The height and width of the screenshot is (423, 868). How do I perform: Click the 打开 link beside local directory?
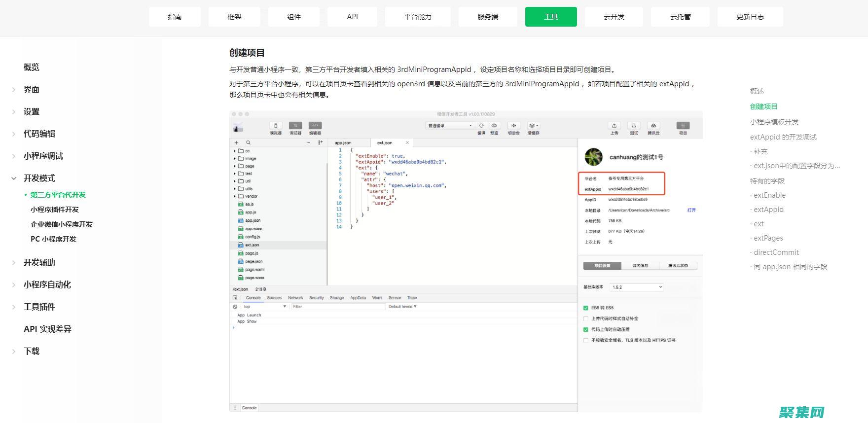[x=691, y=210]
